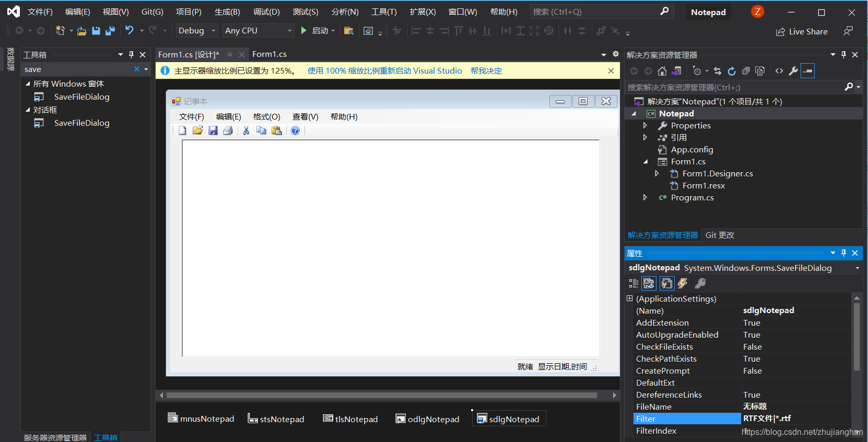Click the Copy icon in form toolstrip
The image size is (868, 442).
(x=261, y=130)
